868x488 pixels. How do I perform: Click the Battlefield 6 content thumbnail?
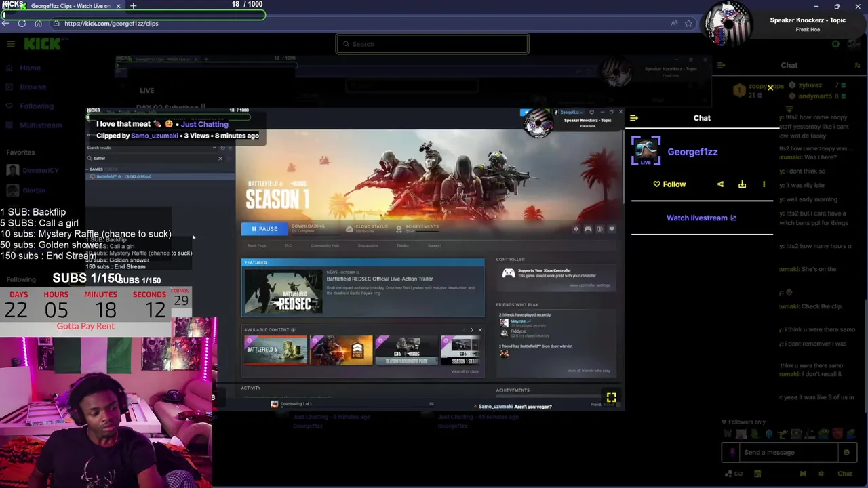click(275, 350)
